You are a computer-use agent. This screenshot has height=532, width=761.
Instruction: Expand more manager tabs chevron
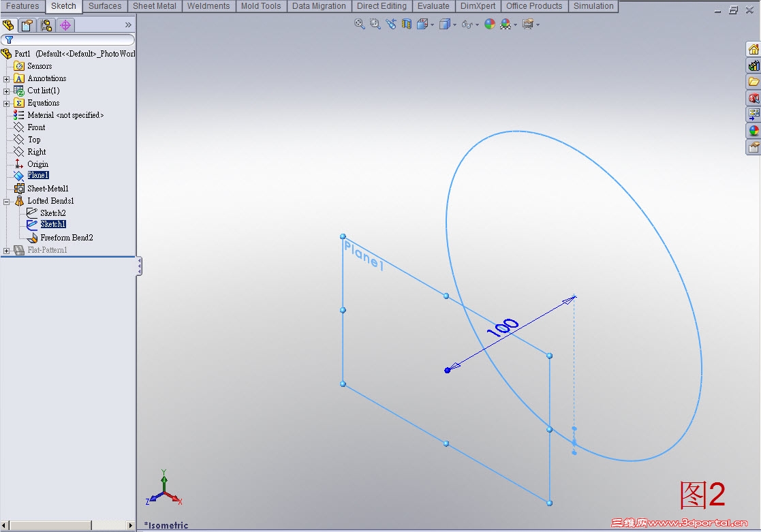[128, 25]
